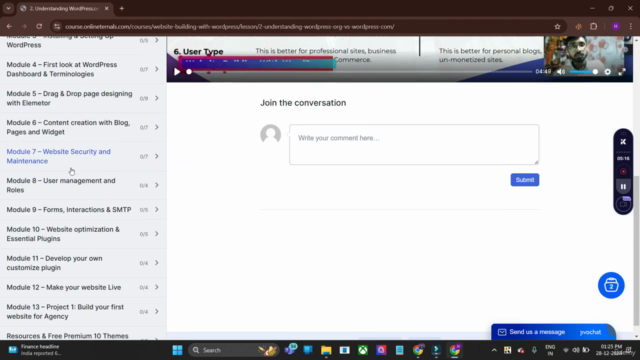640x360 pixels.
Task: Close the Understanding WordPress tab
Action: pyautogui.click(x=107, y=8)
